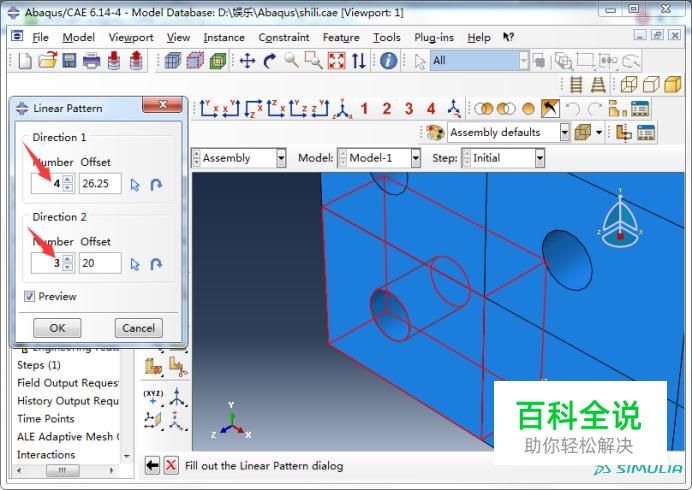The height and width of the screenshot is (490, 692).
Task: Print the viewport with printer icon
Action: [x=91, y=60]
